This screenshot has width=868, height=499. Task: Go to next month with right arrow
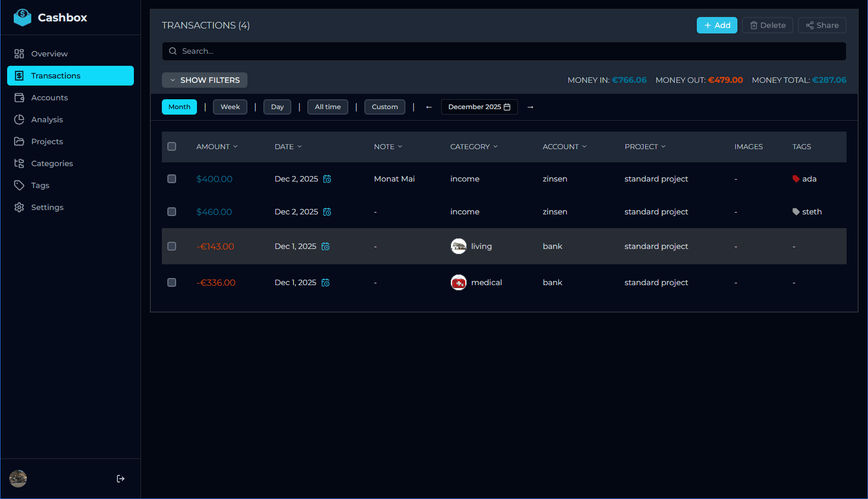click(x=530, y=107)
